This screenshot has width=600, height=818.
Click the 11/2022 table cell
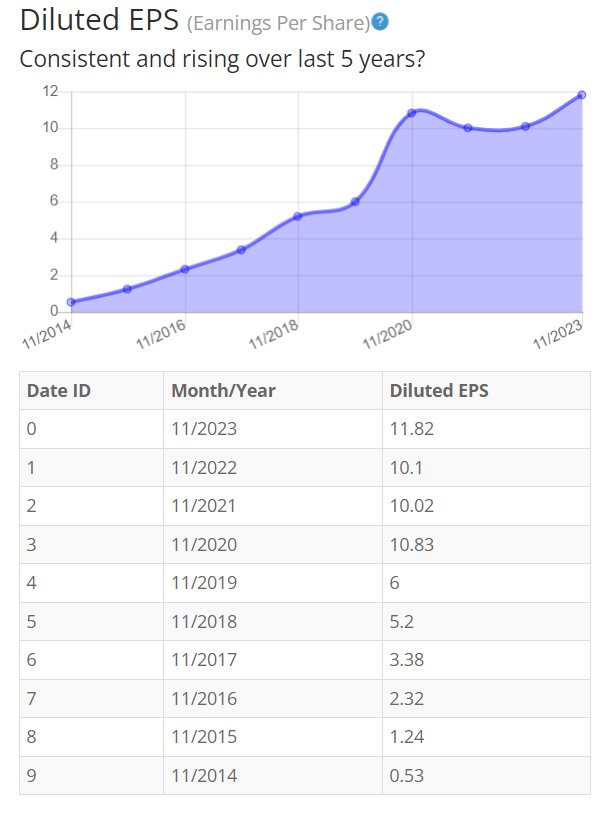273,467
